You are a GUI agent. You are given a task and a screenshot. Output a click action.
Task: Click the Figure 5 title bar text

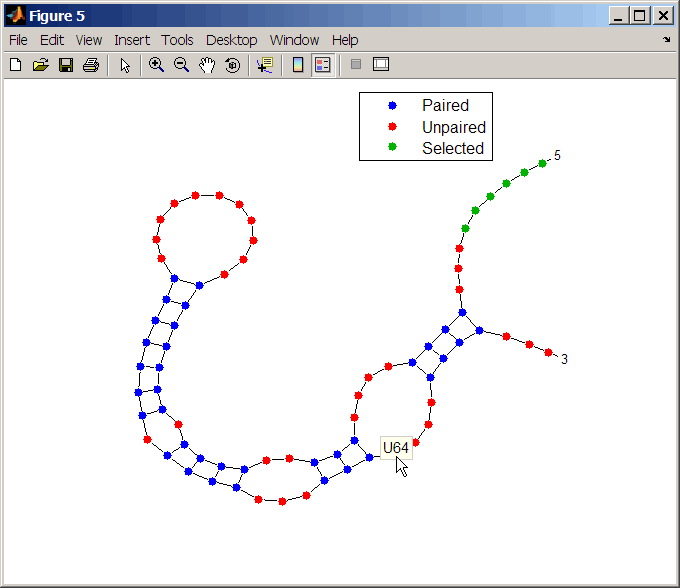pyautogui.click(x=57, y=16)
